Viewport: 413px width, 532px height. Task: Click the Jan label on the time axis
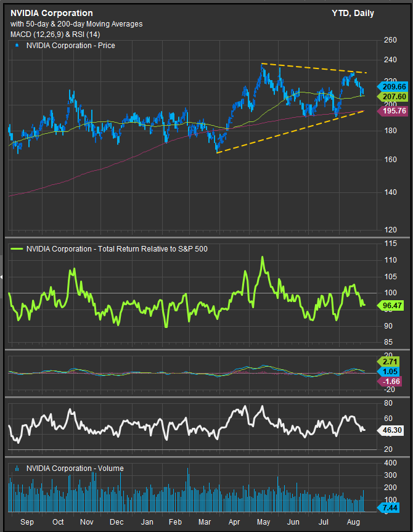147,522
